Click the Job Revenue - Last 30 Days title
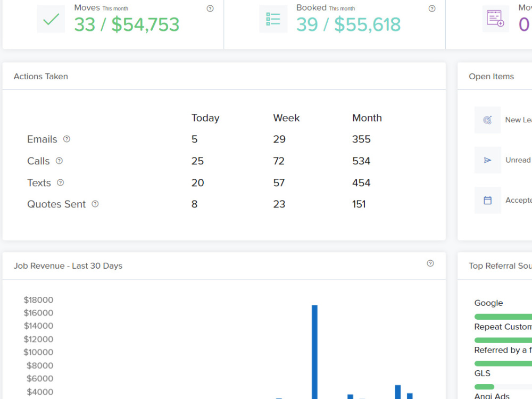This screenshot has width=532, height=399. [68, 265]
